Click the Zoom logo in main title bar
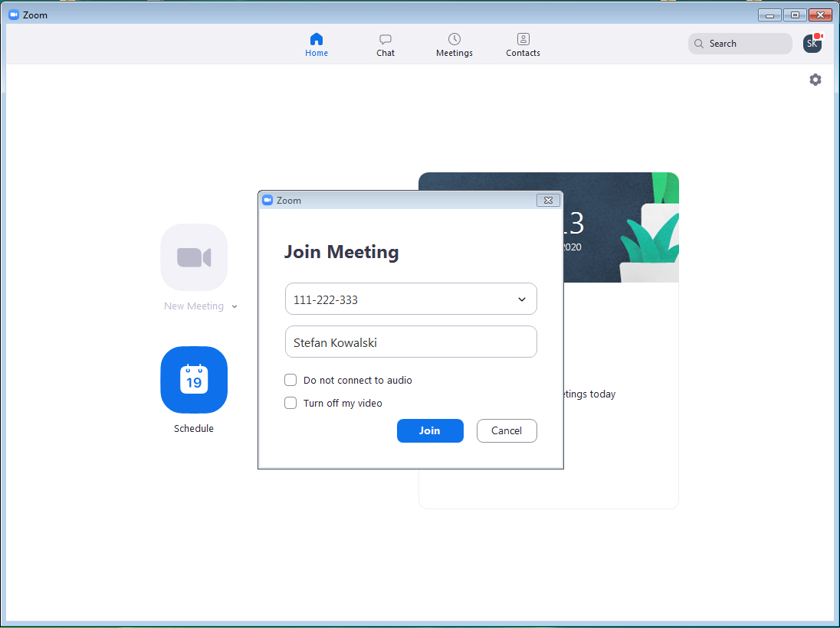This screenshot has height=628, width=840. tap(14, 15)
